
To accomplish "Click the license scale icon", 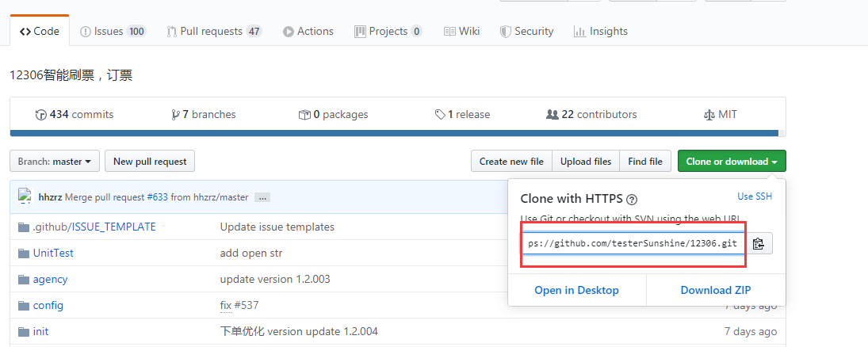I will point(709,115).
